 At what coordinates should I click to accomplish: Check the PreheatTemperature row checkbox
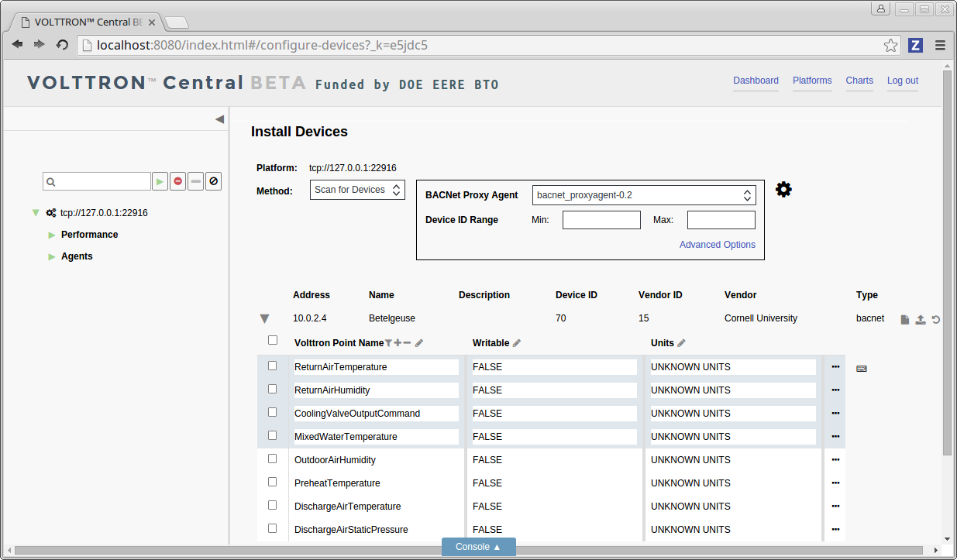click(272, 482)
